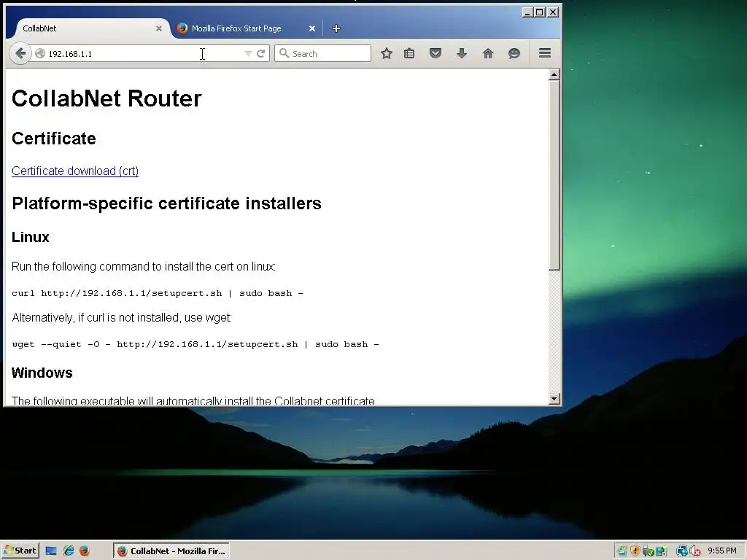Show bookmarks list icon

pyautogui.click(x=409, y=53)
